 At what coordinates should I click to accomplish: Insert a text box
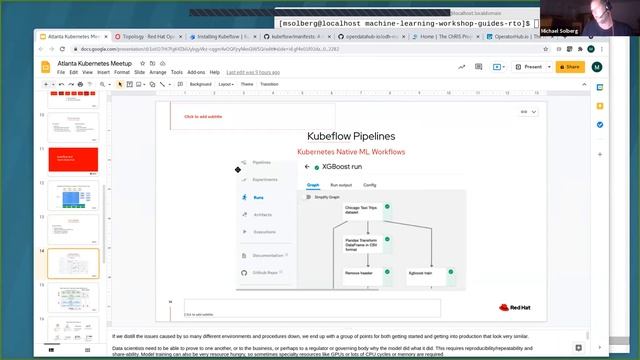pos(129,84)
